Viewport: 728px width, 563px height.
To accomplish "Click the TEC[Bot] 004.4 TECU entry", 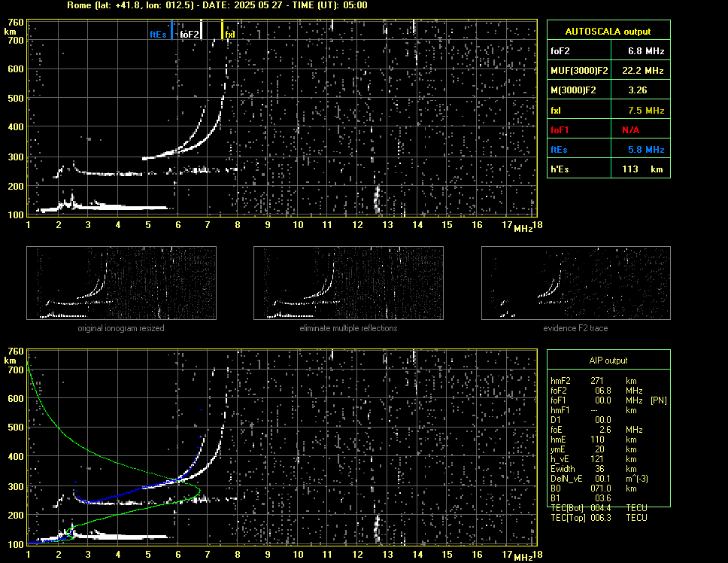I will [599, 508].
